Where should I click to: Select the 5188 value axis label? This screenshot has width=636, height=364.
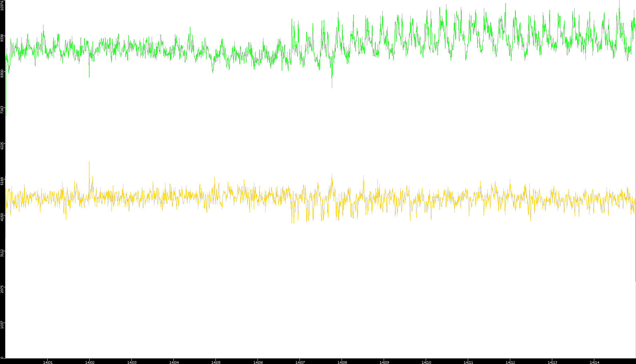(2, 181)
